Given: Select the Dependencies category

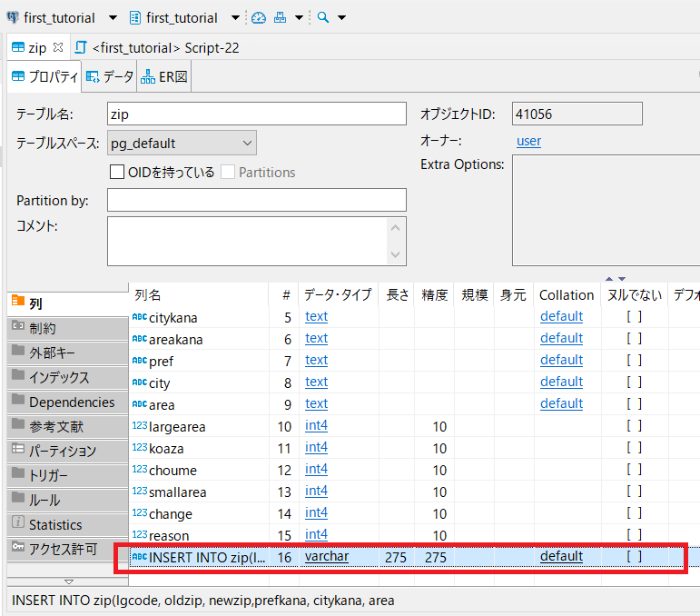Looking at the screenshot, I should [x=68, y=402].
